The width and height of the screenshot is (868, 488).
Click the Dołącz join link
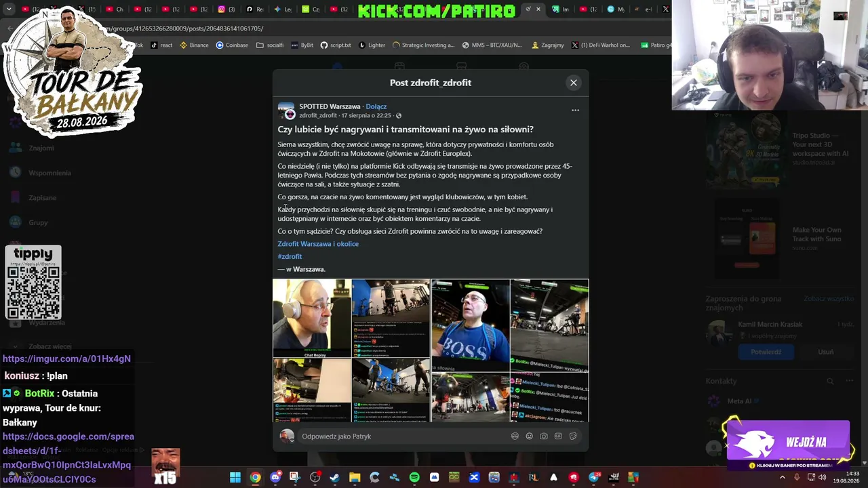pyautogui.click(x=376, y=106)
